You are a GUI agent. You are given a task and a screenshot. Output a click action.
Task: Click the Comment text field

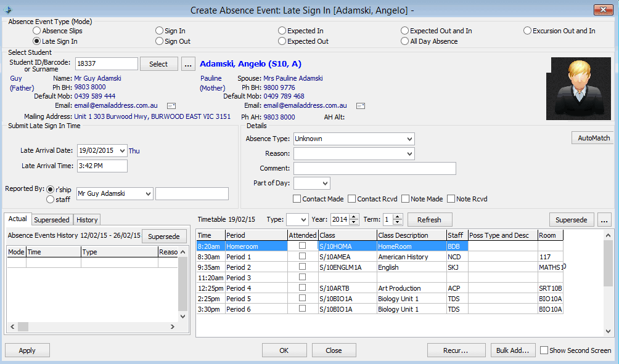point(375,168)
